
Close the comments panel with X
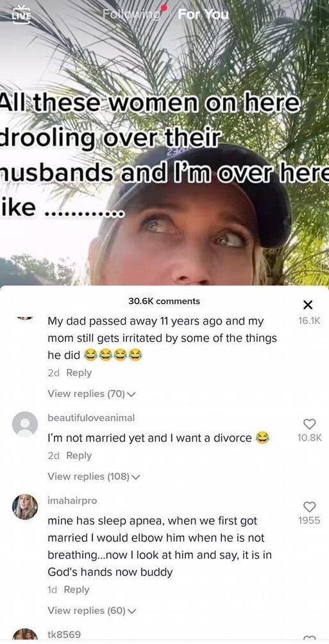tap(307, 304)
